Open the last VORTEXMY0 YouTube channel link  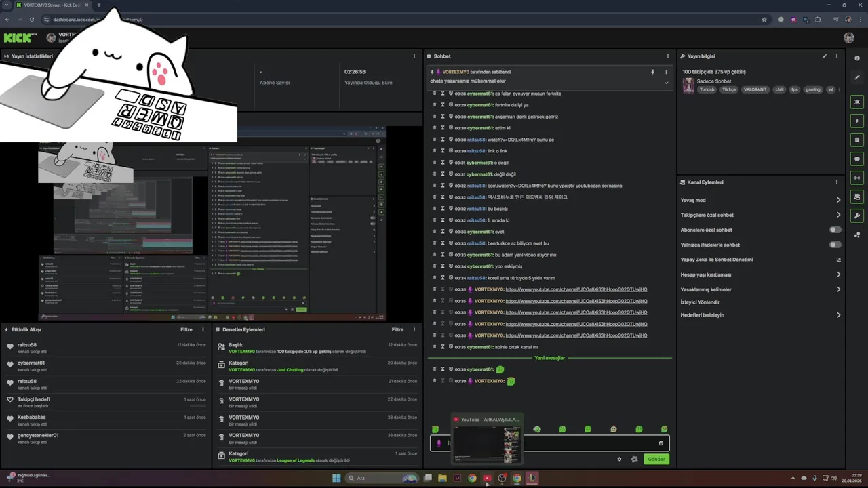tap(576, 335)
